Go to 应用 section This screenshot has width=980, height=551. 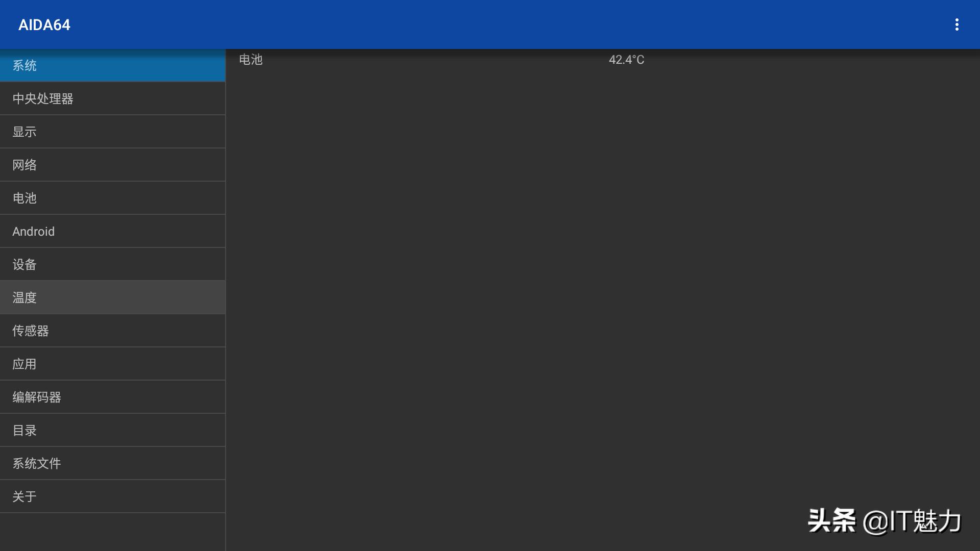[112, 364]
